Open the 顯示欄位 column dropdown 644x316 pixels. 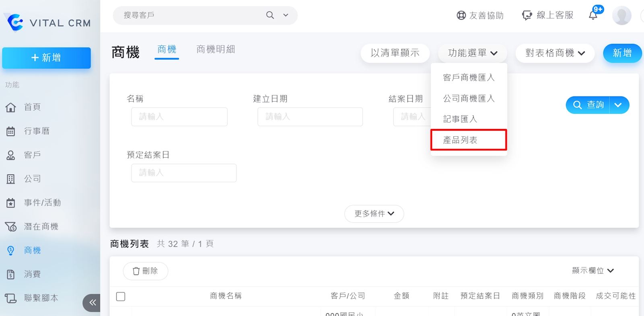(593, 271)
